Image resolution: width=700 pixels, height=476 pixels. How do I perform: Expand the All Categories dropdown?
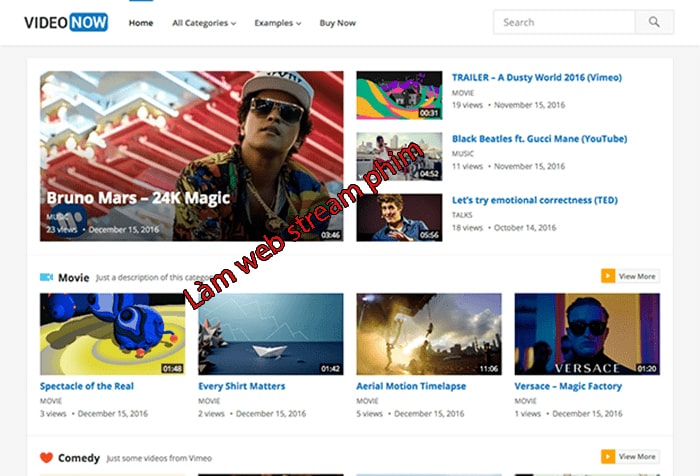coord(204,23)
